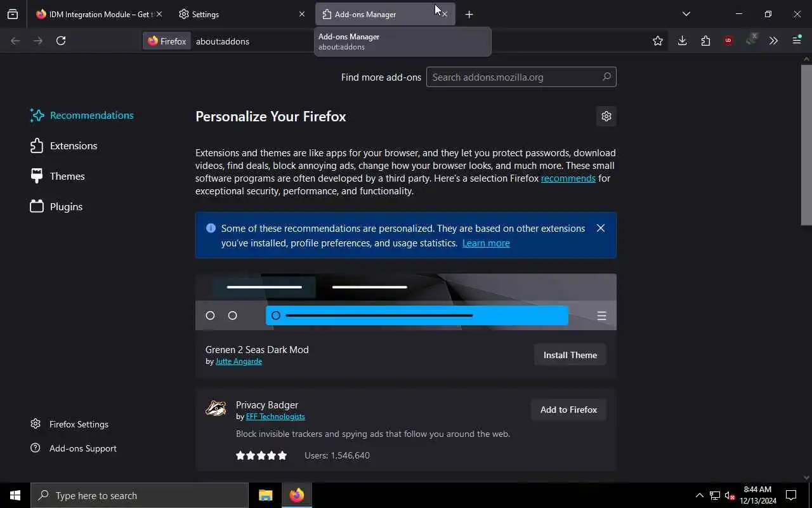Open a new tab
This screenshot has width=812, height=508.
pyautogui.click(x=469, y=14)
